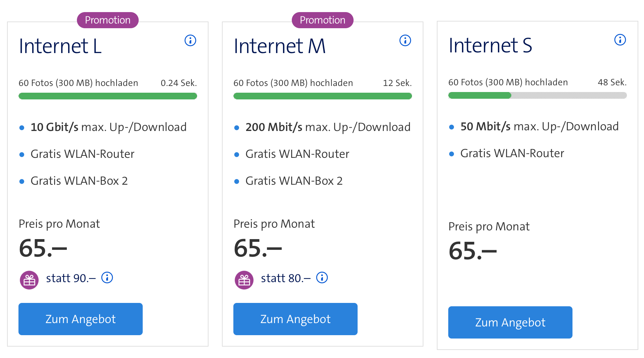Open info details beside statt 80.– price
Screen dimensions: 644x358
pyautogui.click(x=322, y=278)
